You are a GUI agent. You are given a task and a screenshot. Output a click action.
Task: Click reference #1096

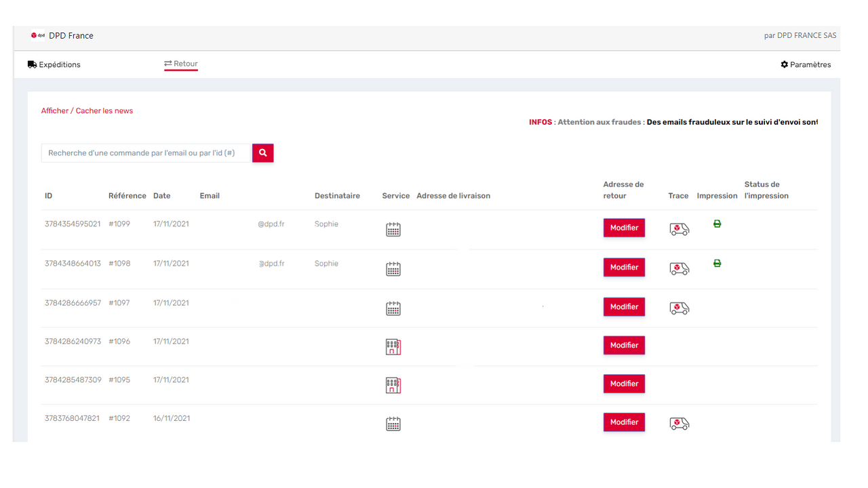point(119,342)
